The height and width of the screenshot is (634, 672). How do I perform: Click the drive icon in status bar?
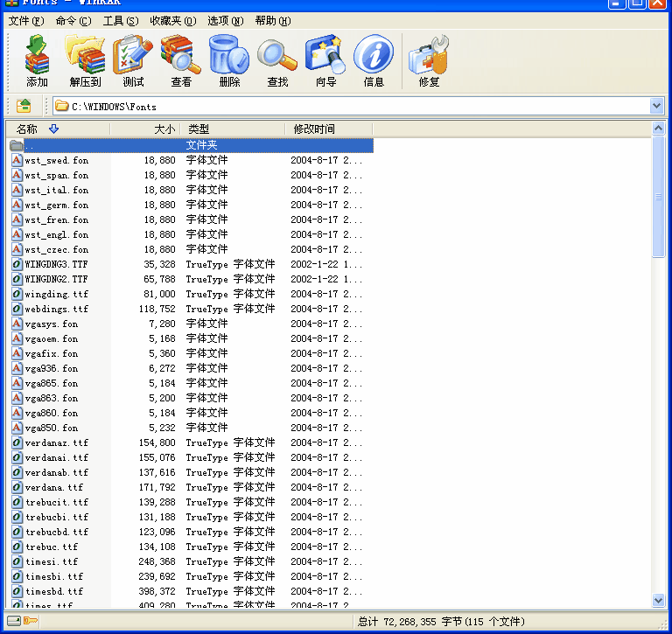click(14, 621)
